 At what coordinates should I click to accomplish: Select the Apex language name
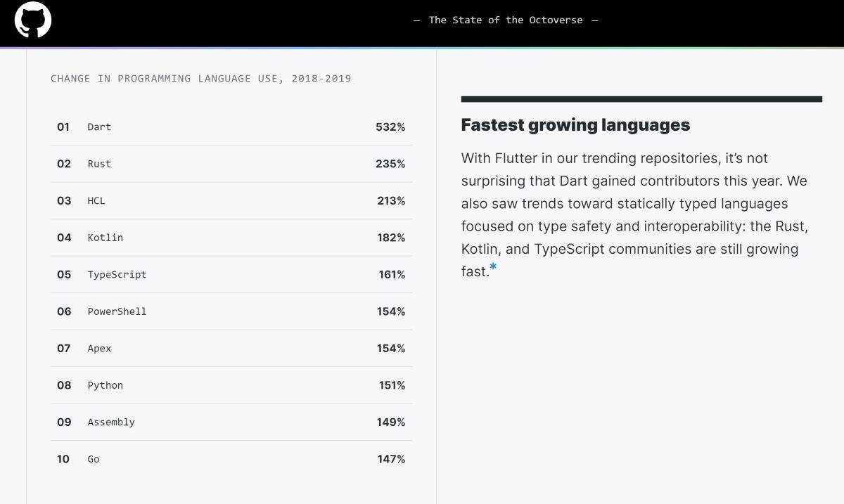point(99,348)
